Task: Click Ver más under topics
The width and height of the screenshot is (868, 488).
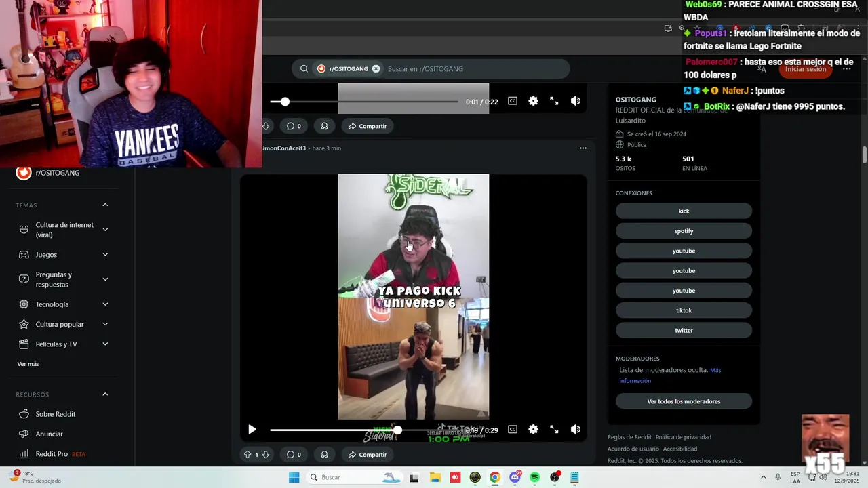Action: click(28, 364)
